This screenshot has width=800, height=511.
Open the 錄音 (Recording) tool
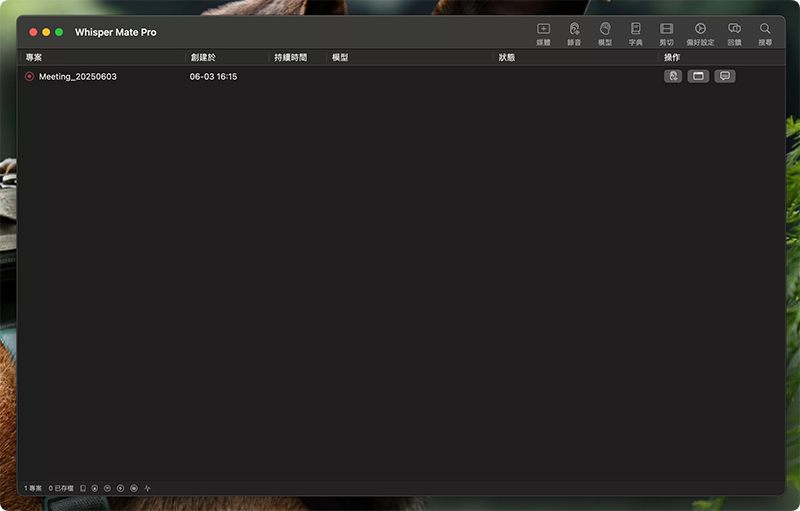574,30
